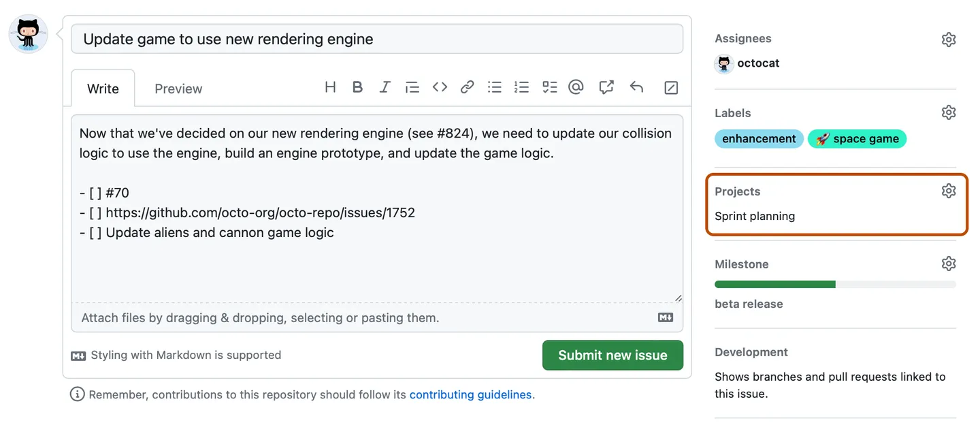The width and height of the screenshot is (980, 425).
Task: Click the cross-reference issue icon
Action: click(606, 87)
